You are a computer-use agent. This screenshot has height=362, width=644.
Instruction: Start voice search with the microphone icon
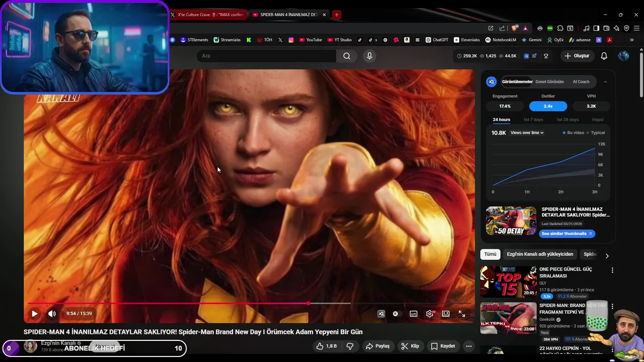(370, 56)
